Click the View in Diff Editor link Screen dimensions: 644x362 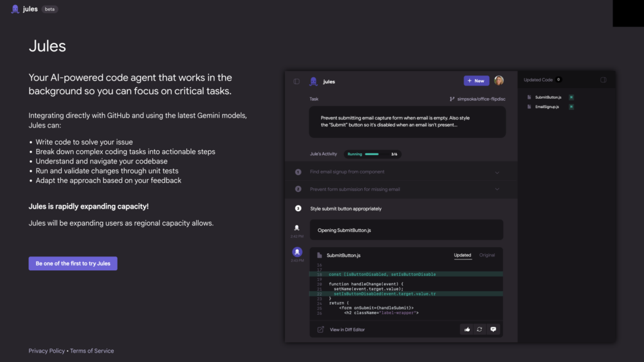tap(347, 329)
